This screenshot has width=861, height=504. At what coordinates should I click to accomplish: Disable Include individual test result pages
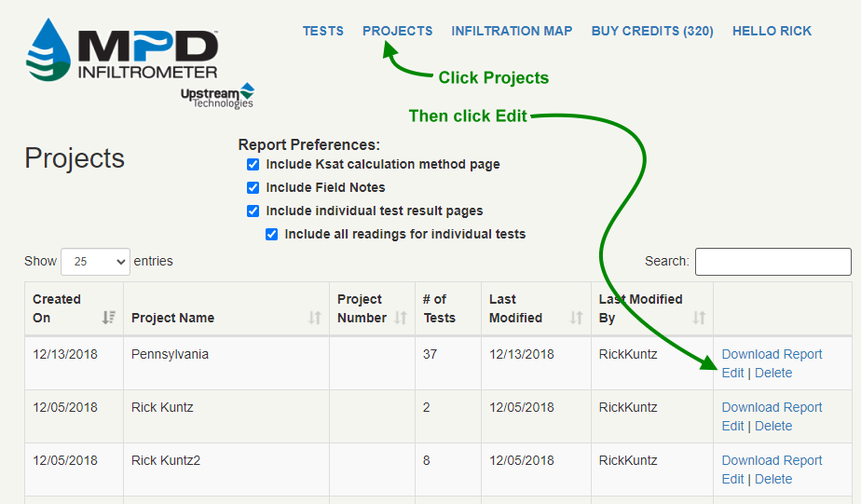(x=253, y=211)
